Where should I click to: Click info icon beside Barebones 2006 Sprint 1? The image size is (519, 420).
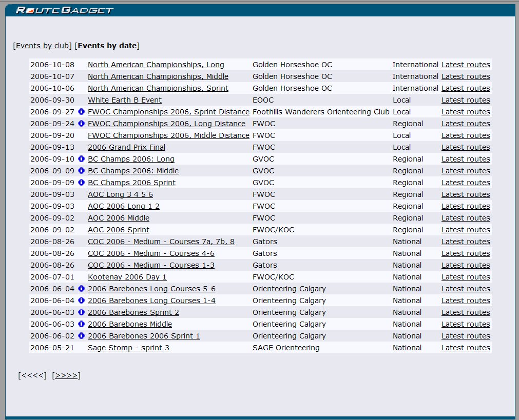(81, 336)
